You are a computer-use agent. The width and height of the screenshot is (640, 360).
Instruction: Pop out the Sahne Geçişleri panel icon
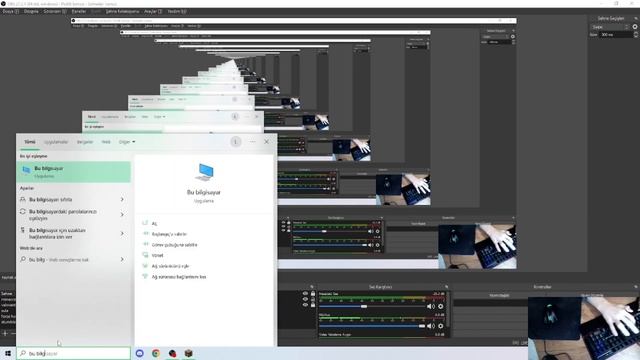[636, 18]
